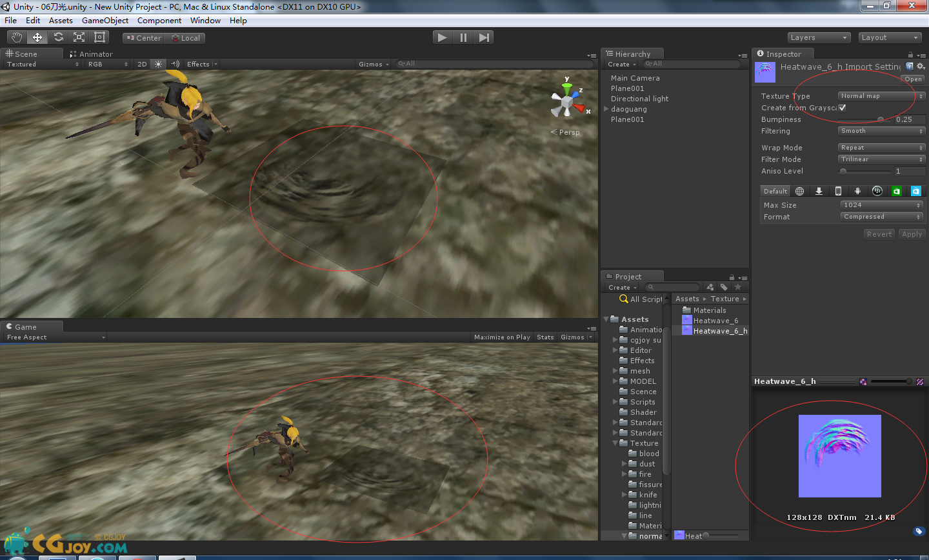
Task: Open the Window menu
Action: click(206, 20)
